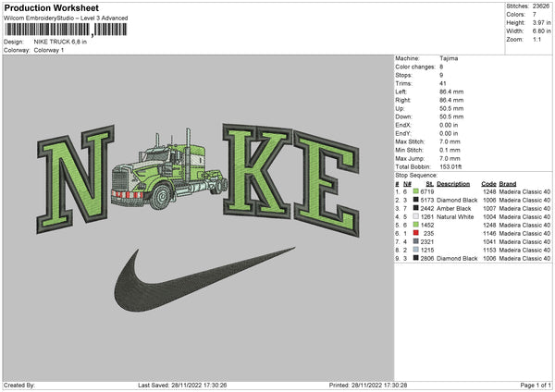Viewport: 555px width, 392px height.
Task: Click the 'St.' column header
Action: point(430,184)
